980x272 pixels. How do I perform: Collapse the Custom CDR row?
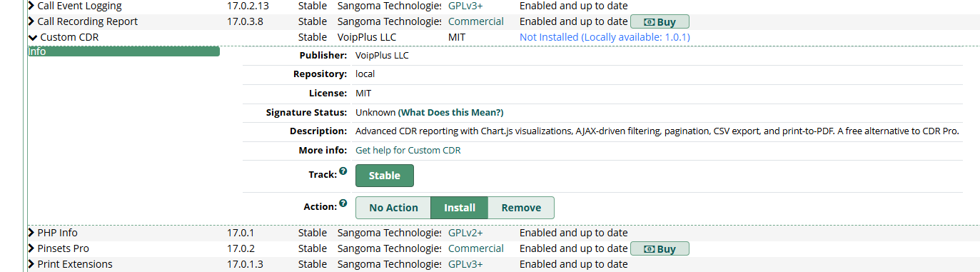point(32,37)
